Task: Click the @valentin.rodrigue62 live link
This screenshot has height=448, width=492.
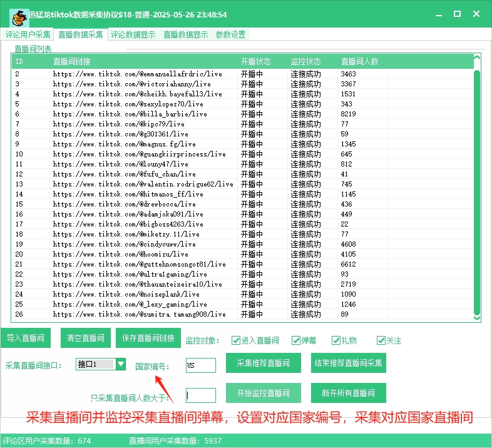Action: coord(143,184)
